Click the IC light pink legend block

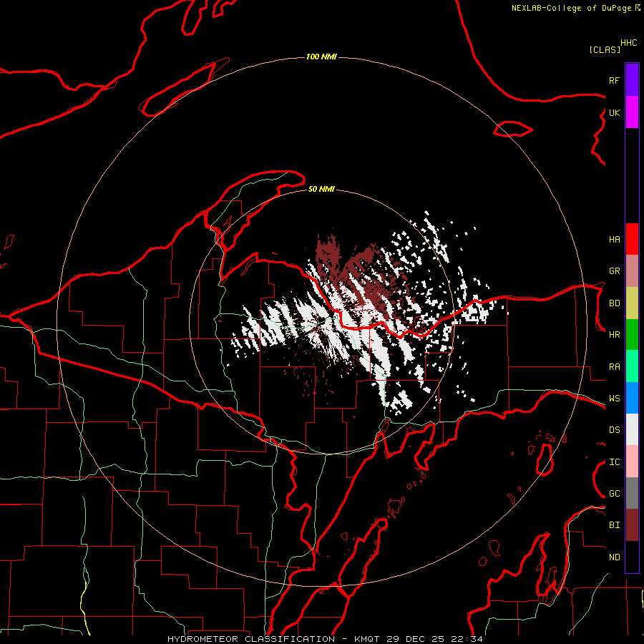click(632, 462)
